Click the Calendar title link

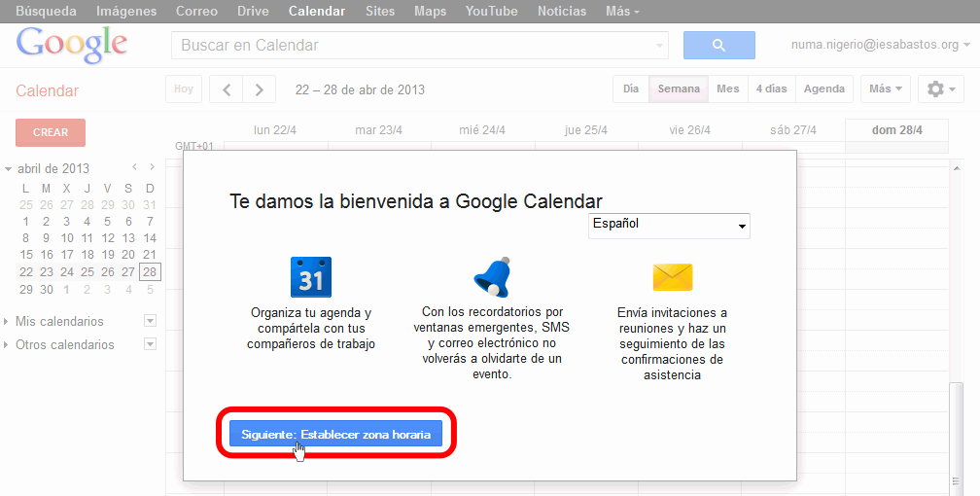[x=48, y=90]
